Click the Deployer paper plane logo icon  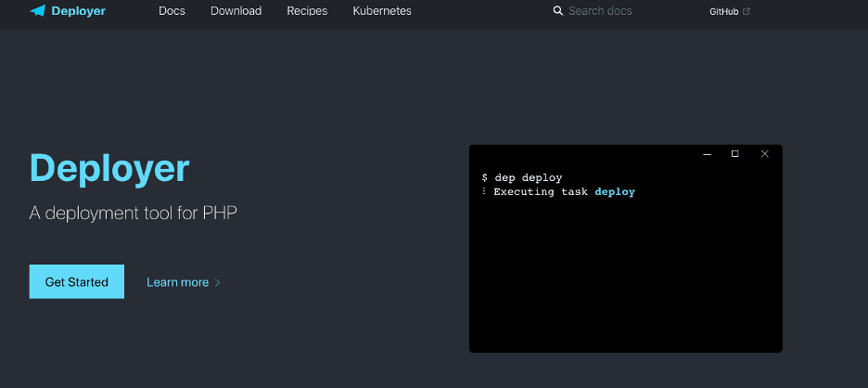pyautogui.click(x=38, y=11)
